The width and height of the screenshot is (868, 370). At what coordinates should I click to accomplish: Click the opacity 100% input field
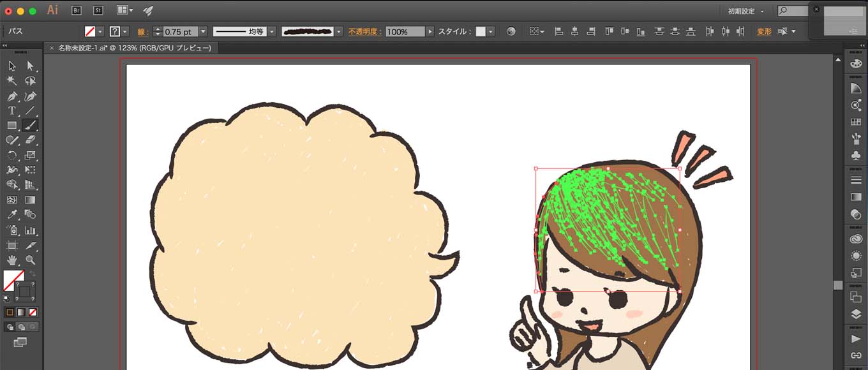(405, 31)
